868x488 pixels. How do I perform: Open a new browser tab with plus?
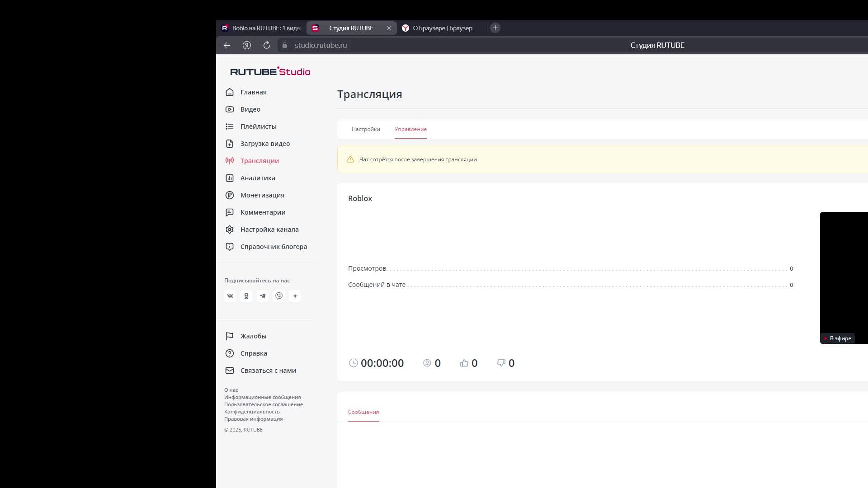coord(495,28)
